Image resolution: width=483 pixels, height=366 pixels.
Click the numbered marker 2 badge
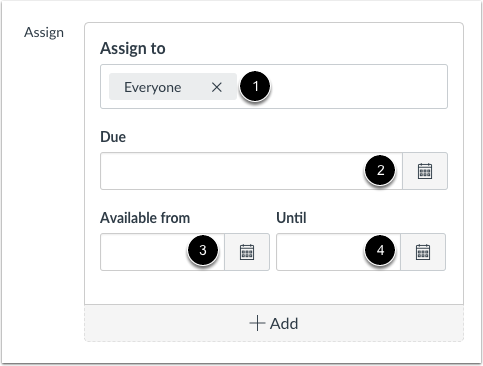380,170
